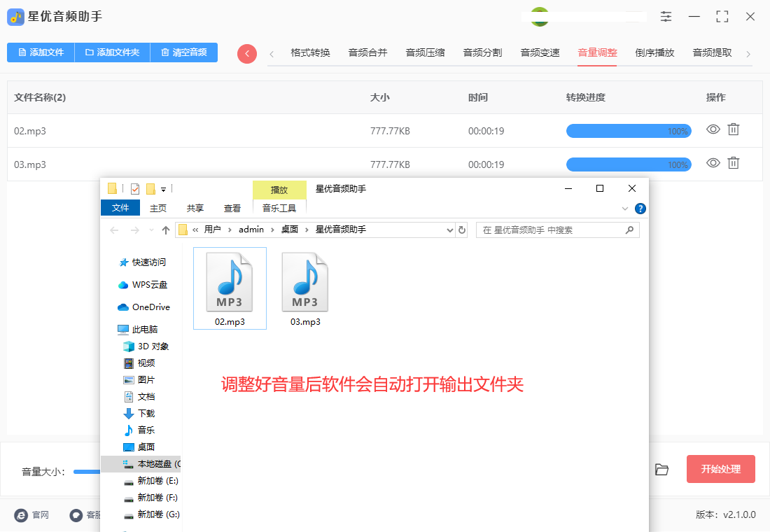Click the 官网 browser icon
This screenshot has width=770, height=532.
[21, 514]
